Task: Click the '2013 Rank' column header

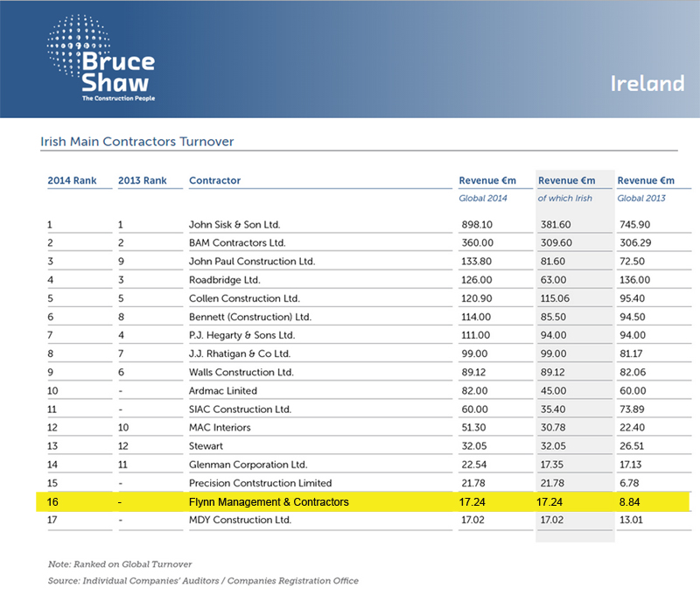Action: click(x=143, y=180)
